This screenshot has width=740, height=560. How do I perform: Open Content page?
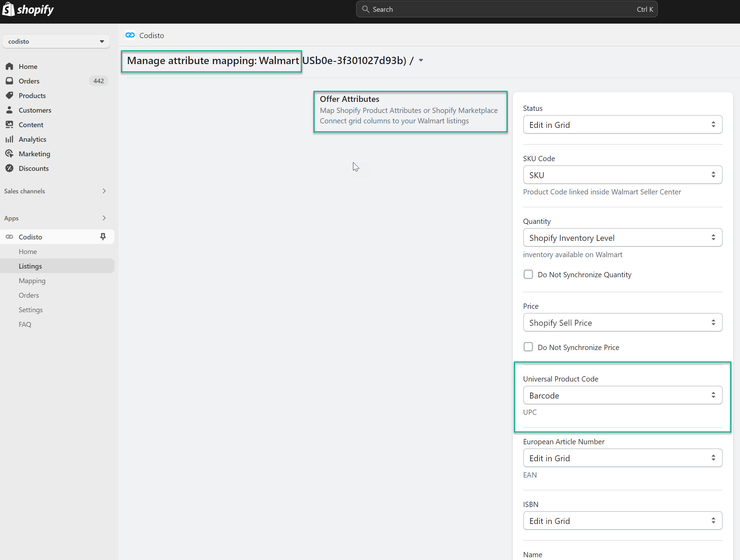tap(31, 124)
